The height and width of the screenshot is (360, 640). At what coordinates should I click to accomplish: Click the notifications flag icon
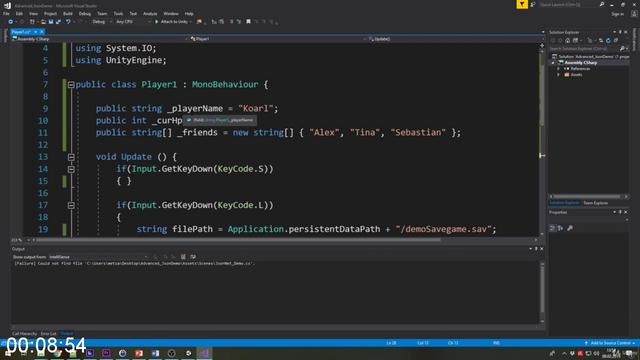click(x=522, y=4)
